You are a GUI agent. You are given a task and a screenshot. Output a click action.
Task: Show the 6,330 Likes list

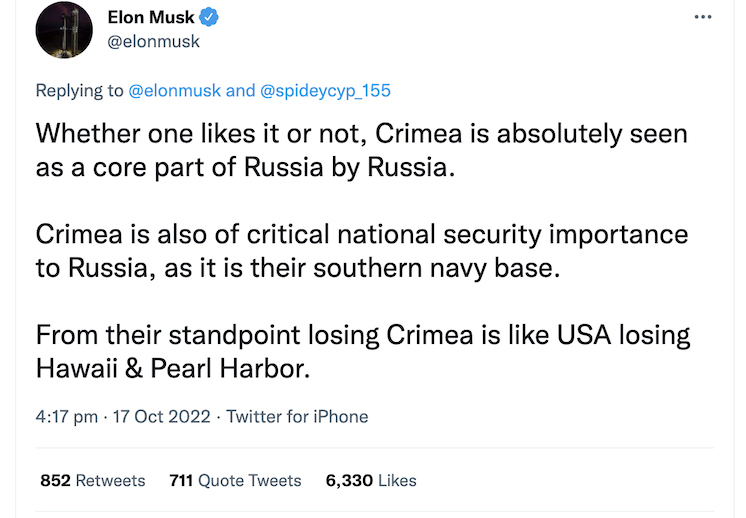pyautogui.click(x=371, y=480)
